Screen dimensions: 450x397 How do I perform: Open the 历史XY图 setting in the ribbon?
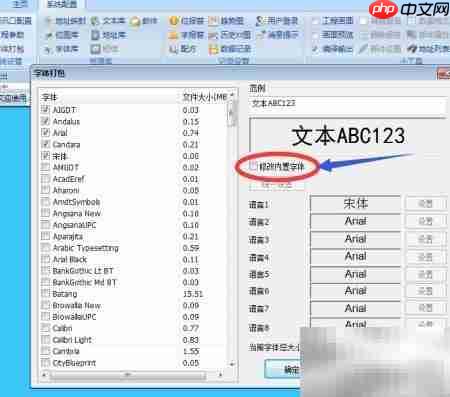[x=229, y=35]
